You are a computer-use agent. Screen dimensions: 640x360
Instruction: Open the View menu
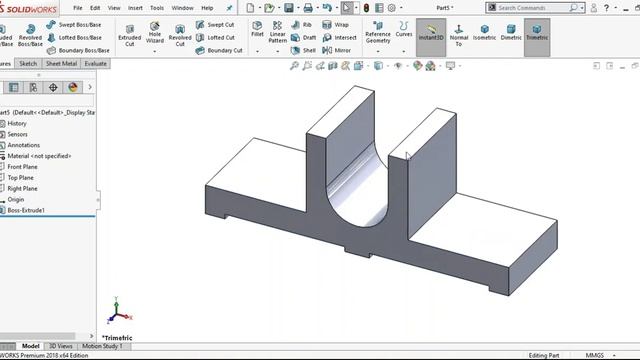coord(114,8)
